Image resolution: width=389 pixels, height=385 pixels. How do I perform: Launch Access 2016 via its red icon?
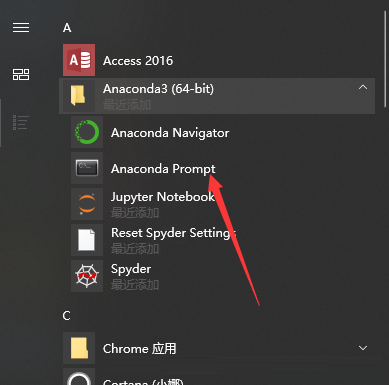point(79,60)
